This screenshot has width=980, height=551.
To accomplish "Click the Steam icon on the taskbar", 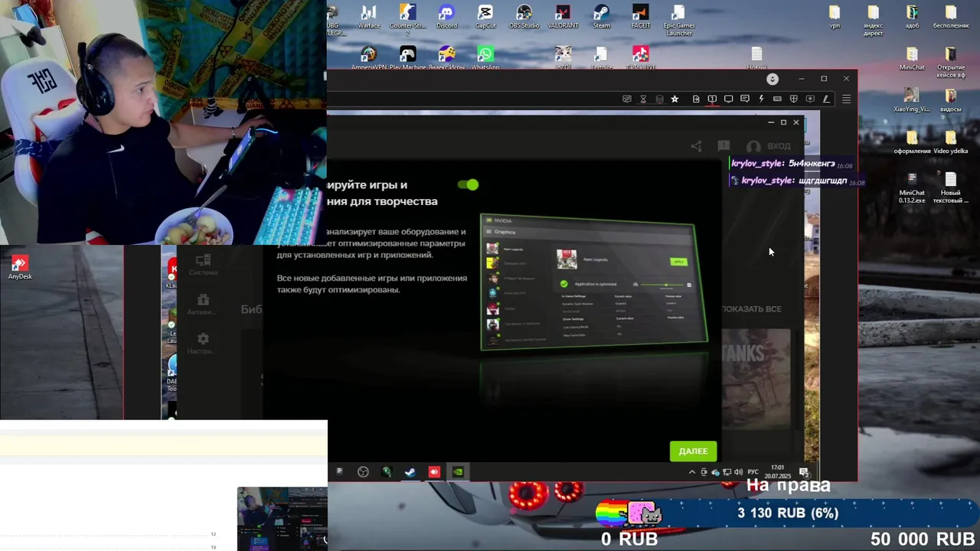I will point(410,472).
